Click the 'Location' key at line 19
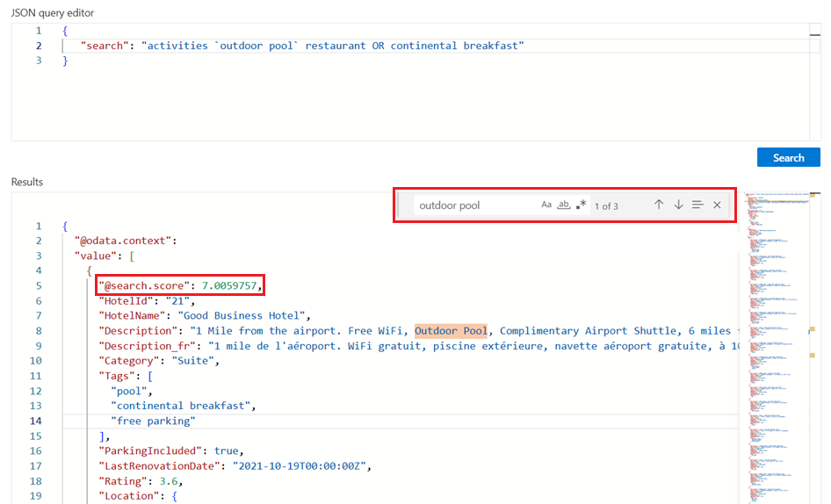831x504 pixels. click(x=129, y=496)
